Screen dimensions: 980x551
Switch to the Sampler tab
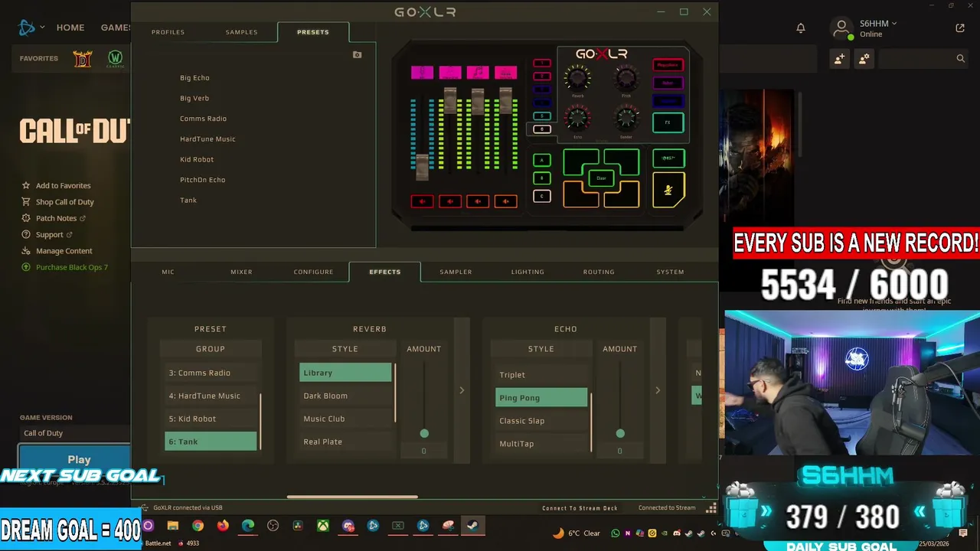tap(456, 272)
